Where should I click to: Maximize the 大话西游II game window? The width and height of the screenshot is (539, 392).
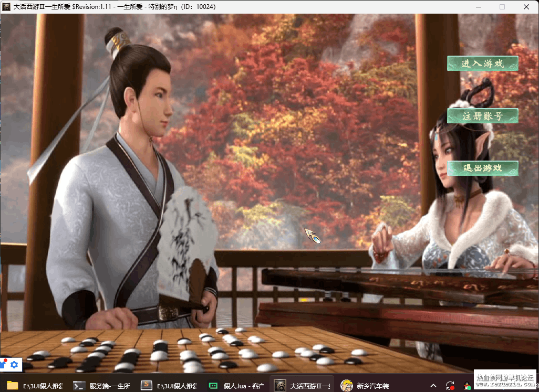coord(502,7)
